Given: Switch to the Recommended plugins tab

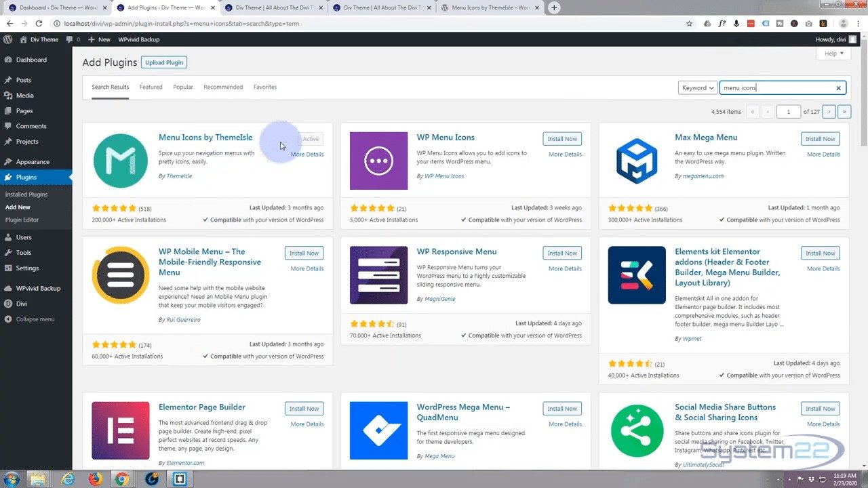Looking at the screenshot, I should pyautogui.click(x=223, y=87).
